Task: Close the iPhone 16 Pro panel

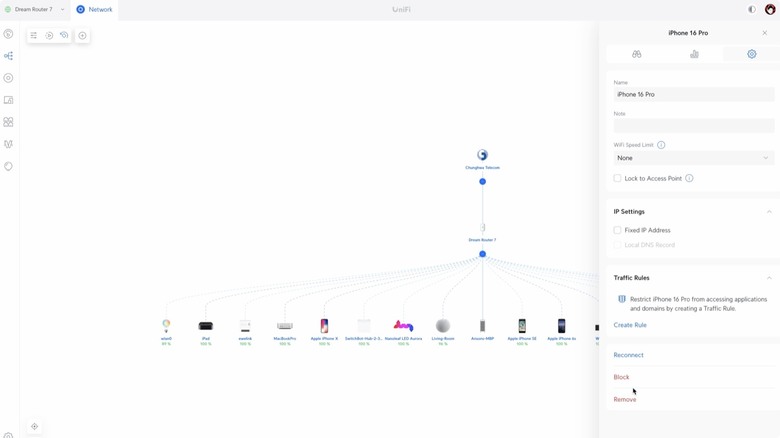Action: [765, 33]
